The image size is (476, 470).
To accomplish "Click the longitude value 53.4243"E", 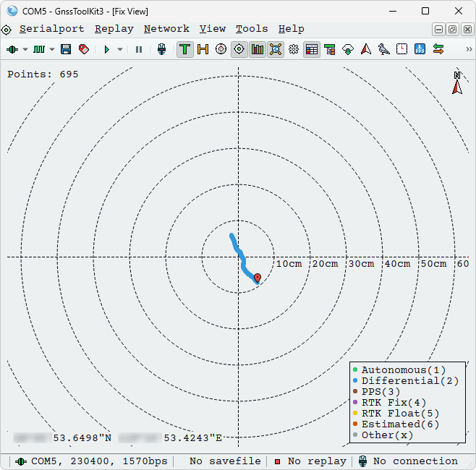I will point(192,438).
